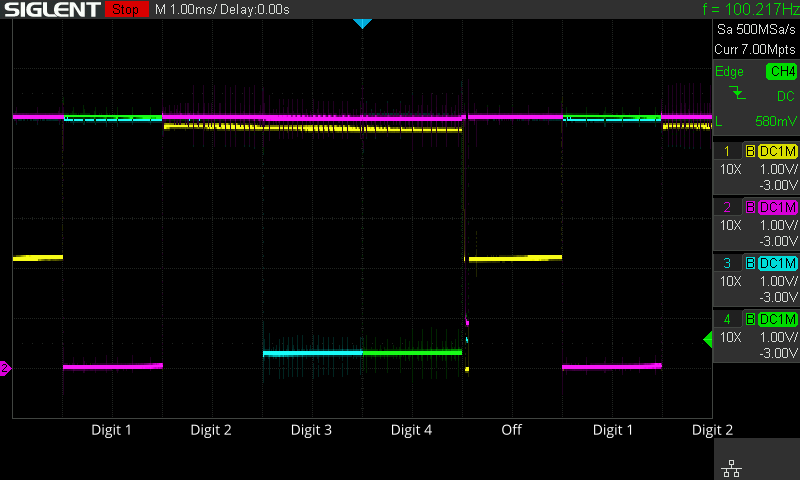Click the falling edge trigger slope icon

coord(737,93)
